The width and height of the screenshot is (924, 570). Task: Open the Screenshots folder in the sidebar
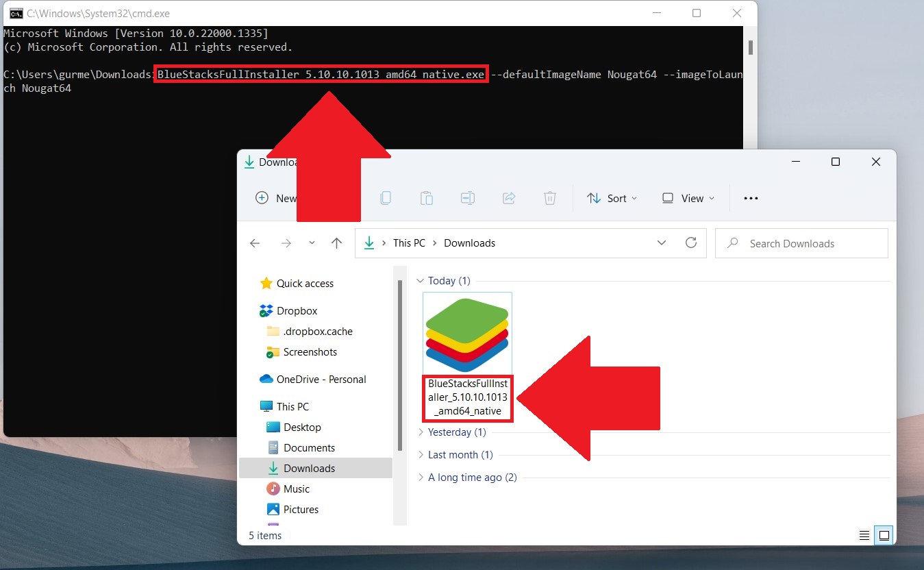pos(307,352)
